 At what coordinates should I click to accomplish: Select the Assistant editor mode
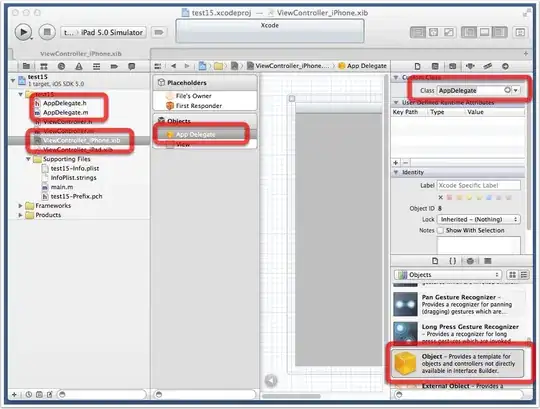[433, 32]
